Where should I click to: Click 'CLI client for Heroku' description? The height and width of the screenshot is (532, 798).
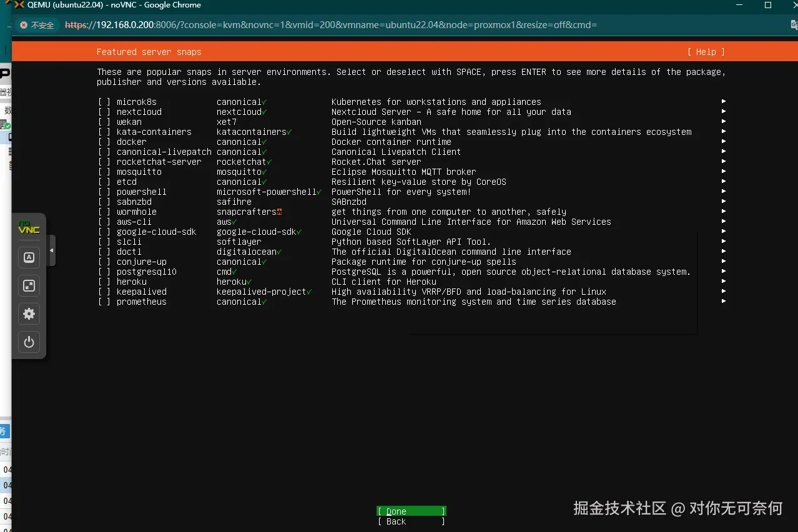pos(384,282)
